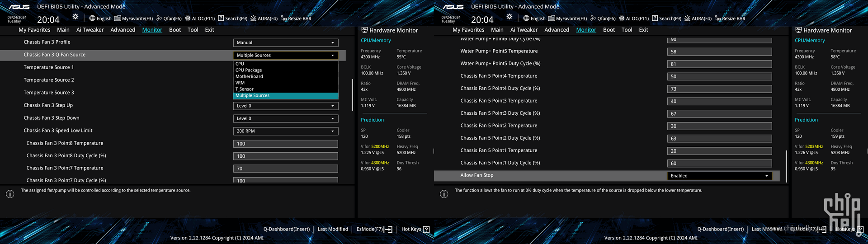Open Search(F9) in right BIOS screen
The height and width of the screenshot is (244, 868).
pos(666,19)
